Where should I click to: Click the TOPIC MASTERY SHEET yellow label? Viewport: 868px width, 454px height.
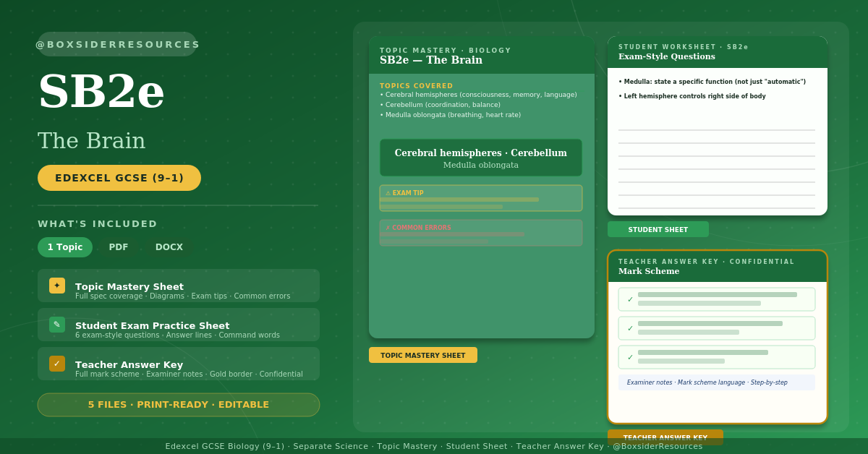[423, 355]
